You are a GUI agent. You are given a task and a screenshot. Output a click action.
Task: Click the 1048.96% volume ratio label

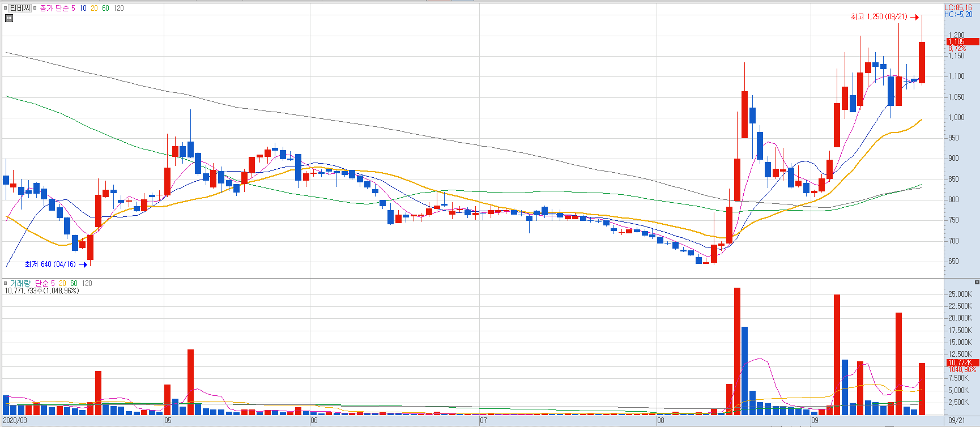(x=962, y=369)
